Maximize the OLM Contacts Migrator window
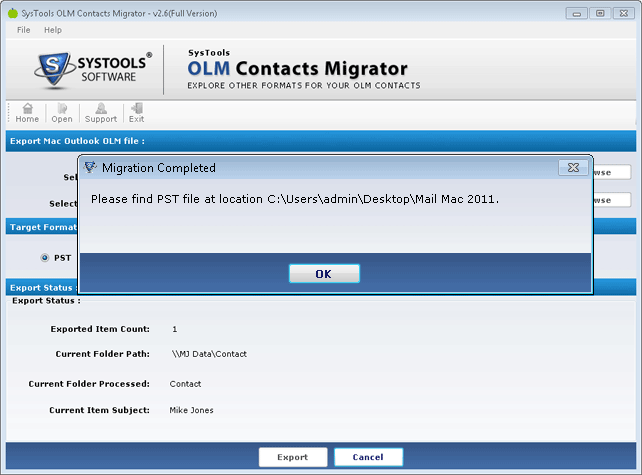642x475 pixels. (600, 14)
